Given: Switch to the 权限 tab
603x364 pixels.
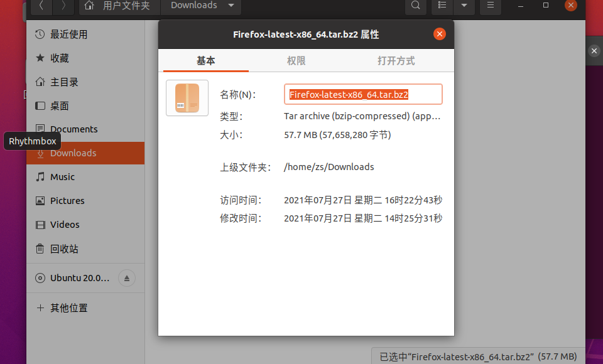Looking at the screenshot, I should click(x=296, y=61).
